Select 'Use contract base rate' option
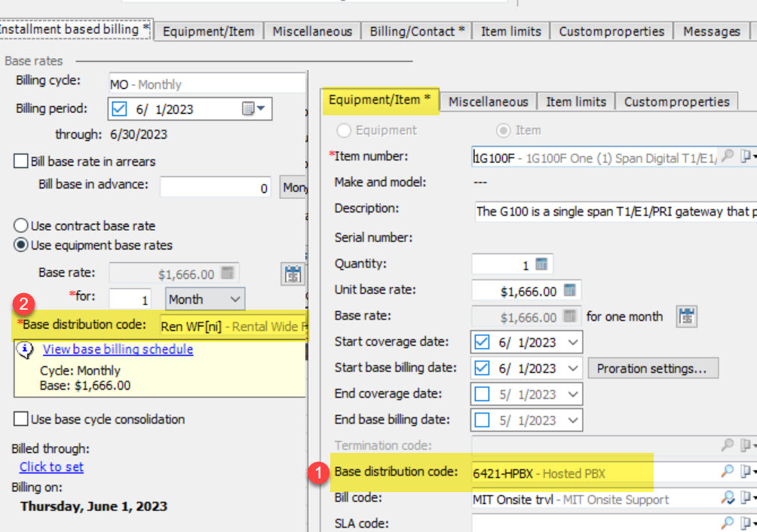The image size is (757, 532). [21, 226]
